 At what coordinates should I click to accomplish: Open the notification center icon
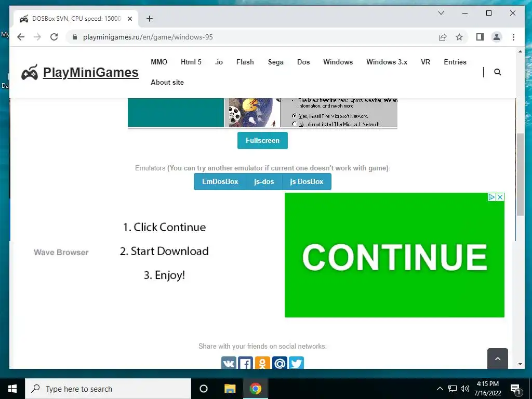(x=515, y=389)
